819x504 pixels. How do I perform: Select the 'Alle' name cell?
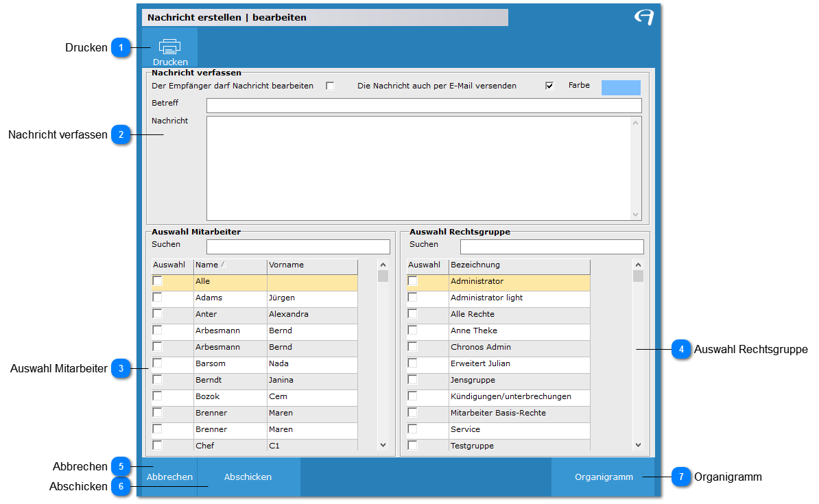coord(230,281)
